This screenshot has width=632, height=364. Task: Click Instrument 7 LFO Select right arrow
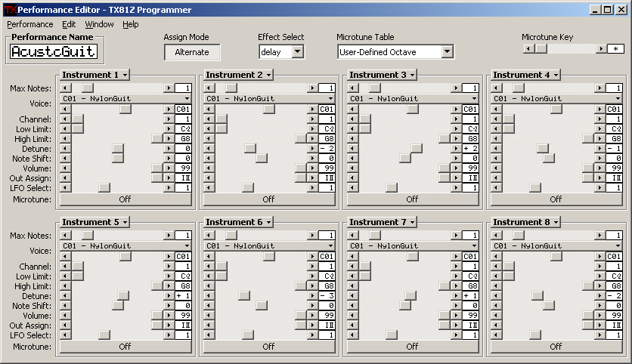[457, 335]
